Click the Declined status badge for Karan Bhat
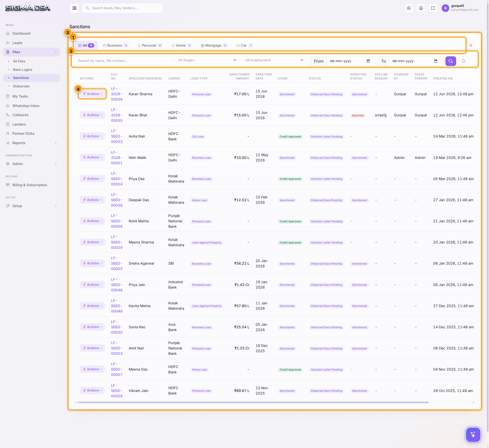Image resolution: width=489 pixels, height=448 pixels. tap(358, 116)
